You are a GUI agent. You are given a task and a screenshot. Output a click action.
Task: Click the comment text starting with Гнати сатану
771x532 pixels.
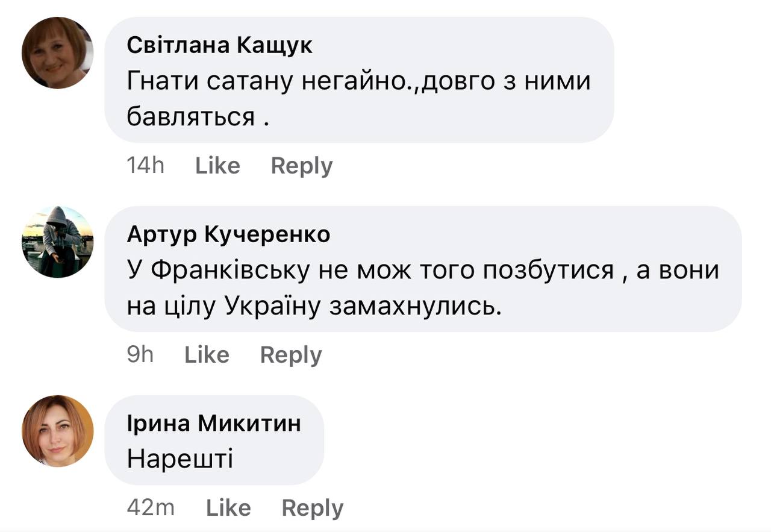tap(358, 81)
